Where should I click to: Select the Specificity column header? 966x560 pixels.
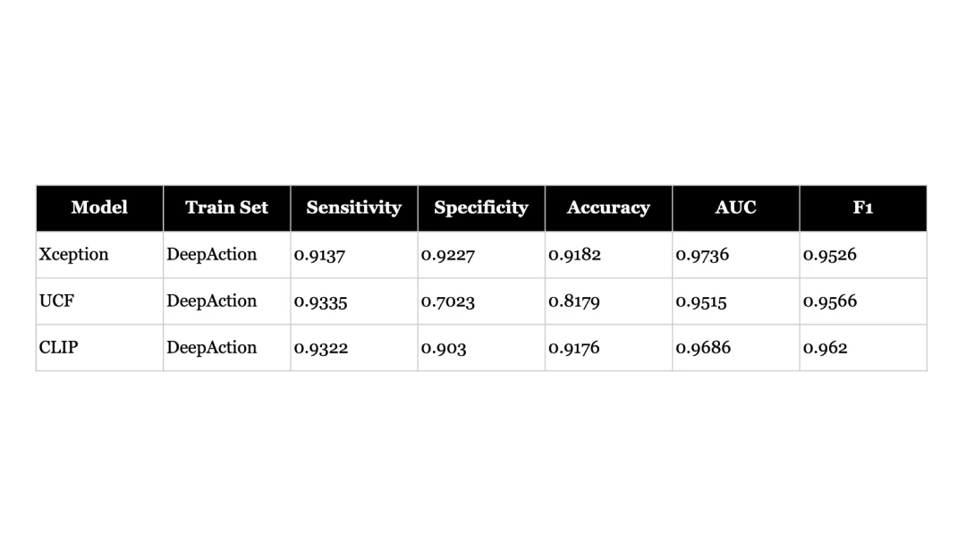[480, 208]
